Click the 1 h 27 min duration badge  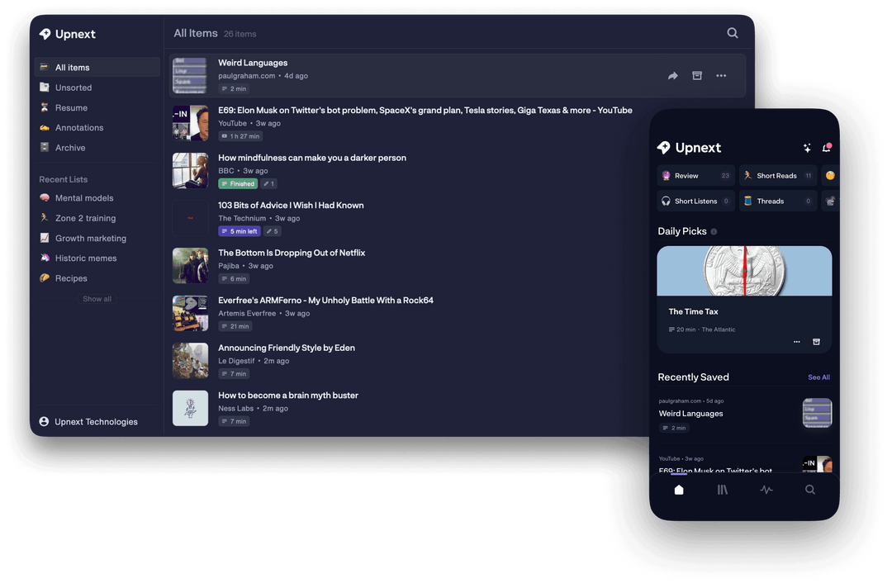tap(240, 136)
